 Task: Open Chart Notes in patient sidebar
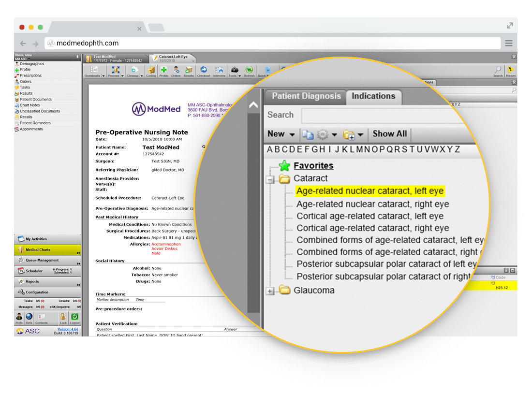pos(30,105)
